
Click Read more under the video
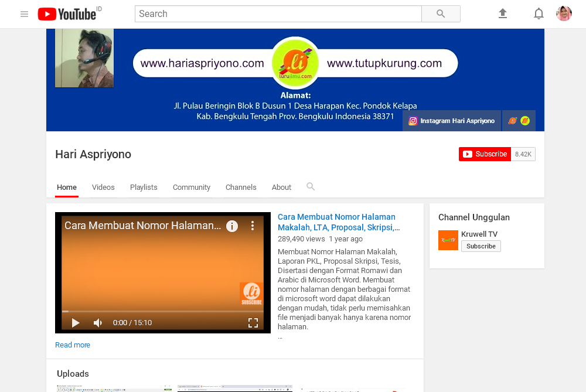tap(73, 345)
